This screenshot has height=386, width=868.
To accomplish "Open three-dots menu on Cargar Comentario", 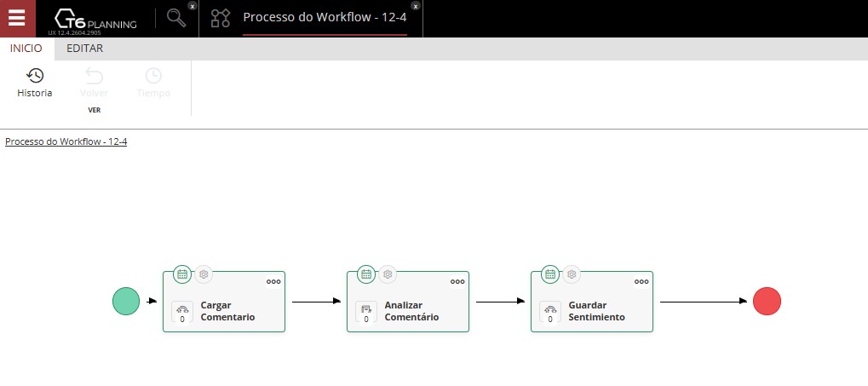I will (273, 281).
